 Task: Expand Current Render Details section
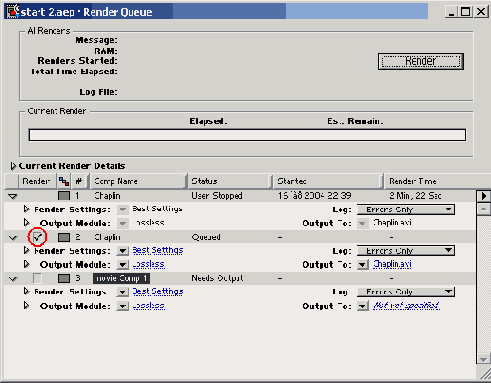pos(13,166)
